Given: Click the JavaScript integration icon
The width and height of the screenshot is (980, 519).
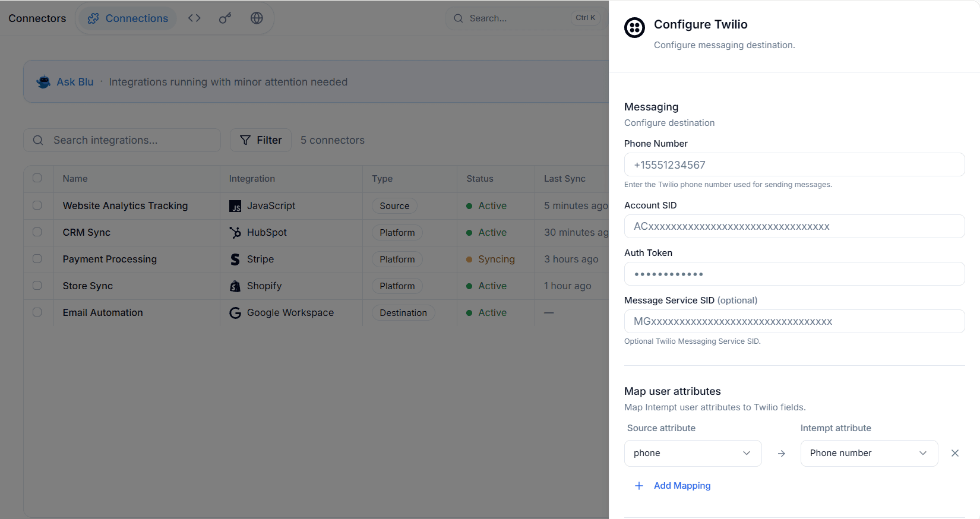Looking at the screenshot, I should point(235,206).
